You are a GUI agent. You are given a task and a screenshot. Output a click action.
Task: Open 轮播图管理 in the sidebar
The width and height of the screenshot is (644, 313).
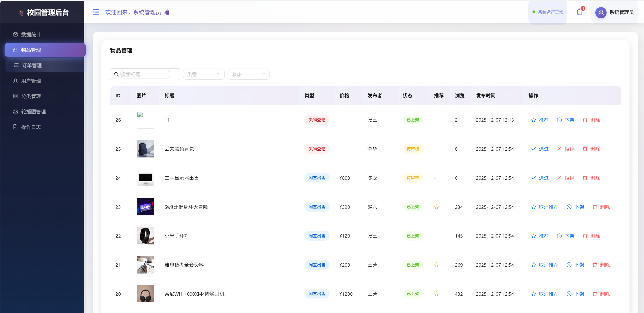(33, 112)
